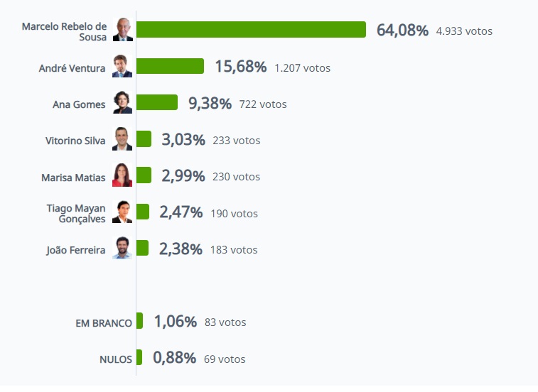Select the André Ventura name label
The image size is (538, 392).
click(72, 68)
